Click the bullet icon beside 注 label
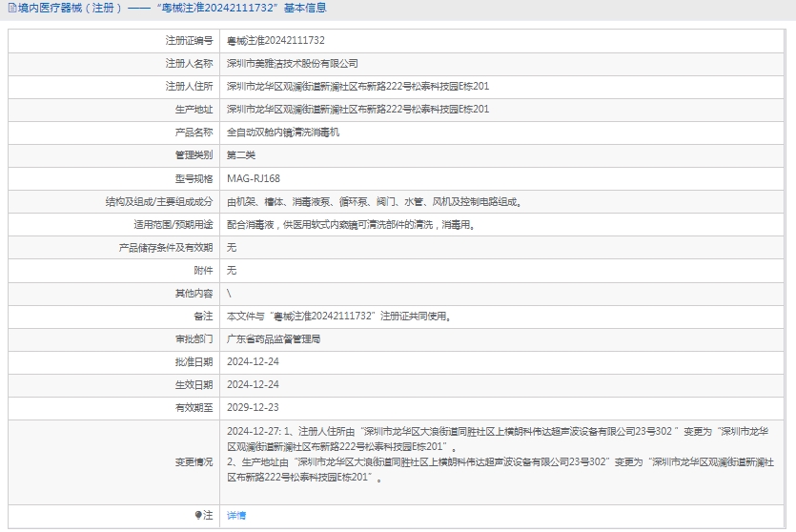796x532 pixels. pyautogui.click(x=198, y=515)
